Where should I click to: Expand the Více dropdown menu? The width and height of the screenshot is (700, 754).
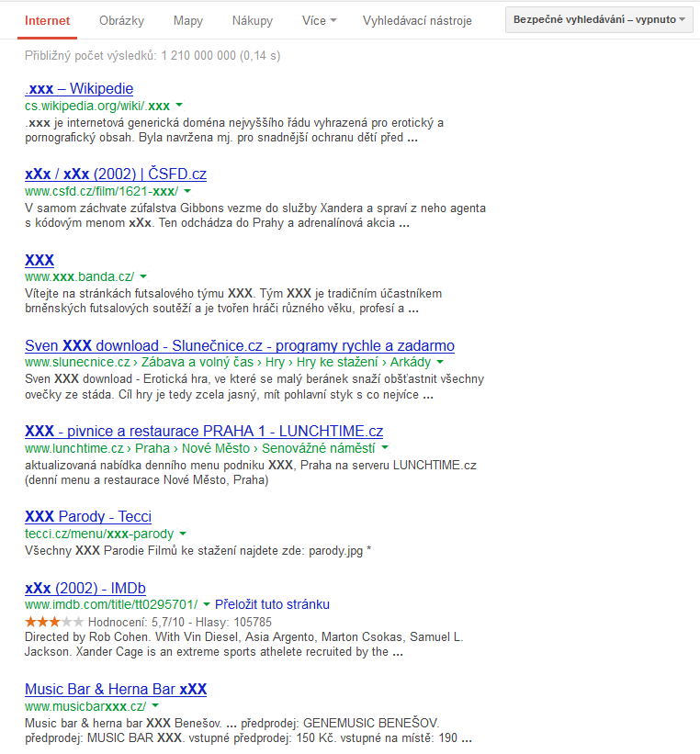[319, 20]
